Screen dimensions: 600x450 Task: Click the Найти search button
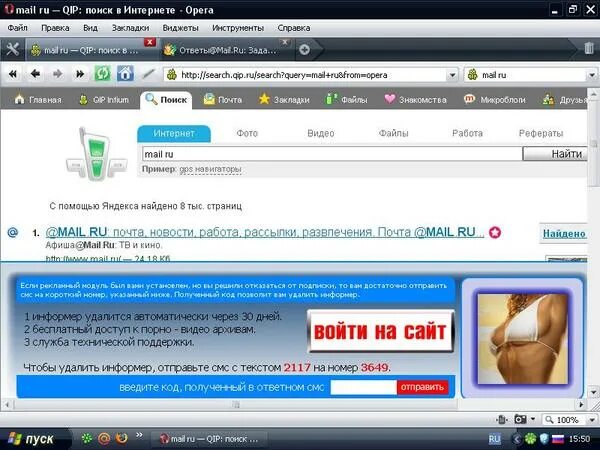pos(555,154)
